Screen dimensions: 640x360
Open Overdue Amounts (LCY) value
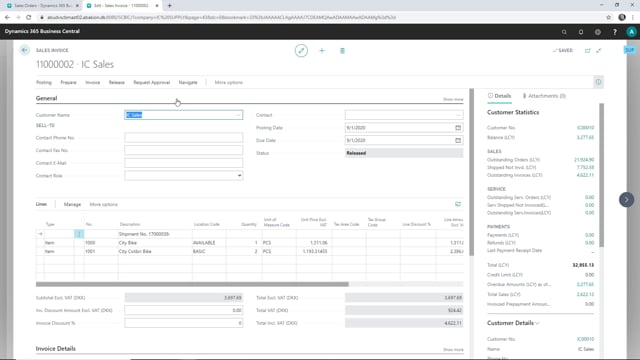coord(585,284)
